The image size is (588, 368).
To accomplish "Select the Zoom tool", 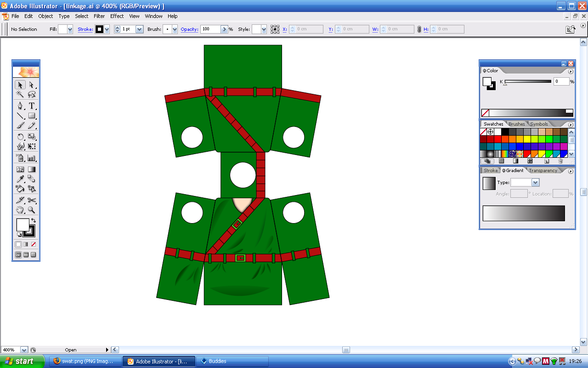I will (32, 210).
